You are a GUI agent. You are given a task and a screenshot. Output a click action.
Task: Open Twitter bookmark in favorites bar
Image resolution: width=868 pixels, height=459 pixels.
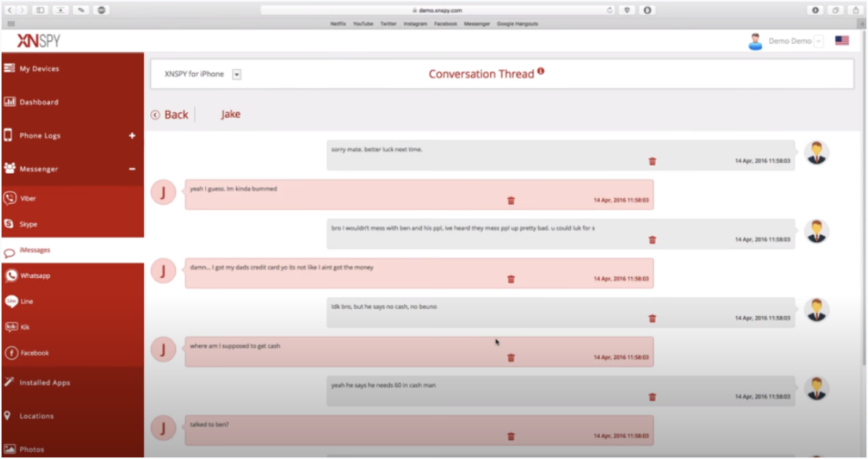(388, 24)
